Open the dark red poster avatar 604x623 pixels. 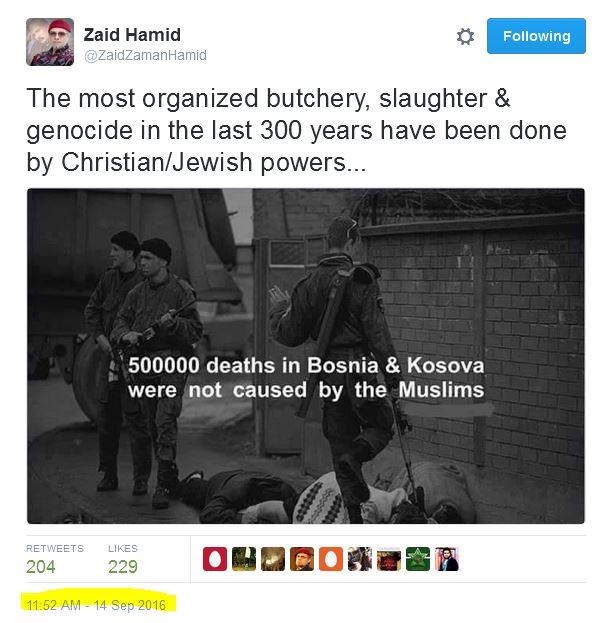point(389,559)
